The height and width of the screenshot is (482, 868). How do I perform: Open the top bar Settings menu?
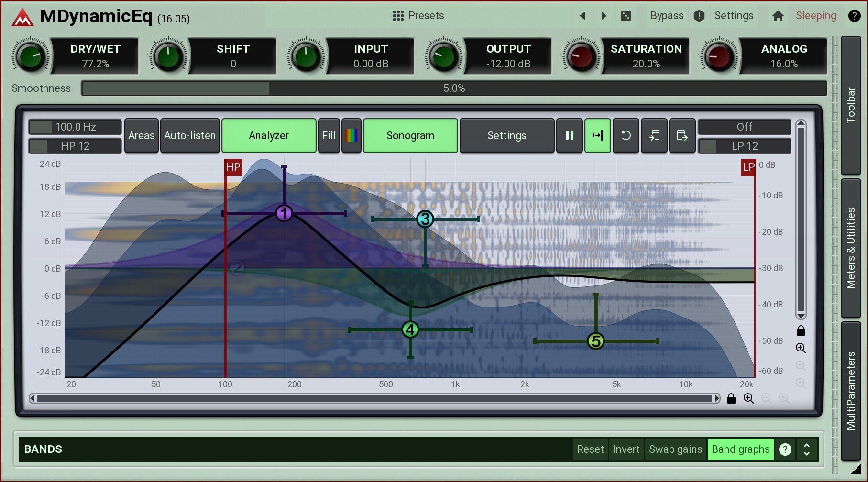[x=734, y=16]
